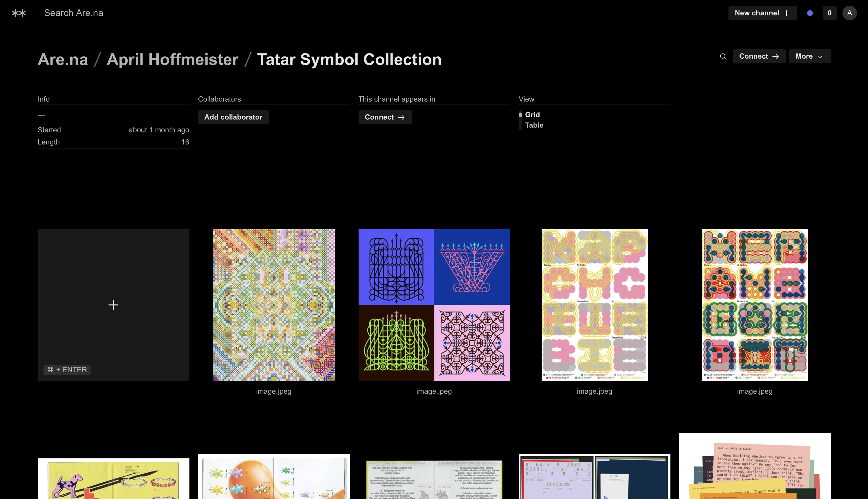Click the Are.na double-star logo
868x499 pixels.
pyautogui.click(x=19, y=13)
